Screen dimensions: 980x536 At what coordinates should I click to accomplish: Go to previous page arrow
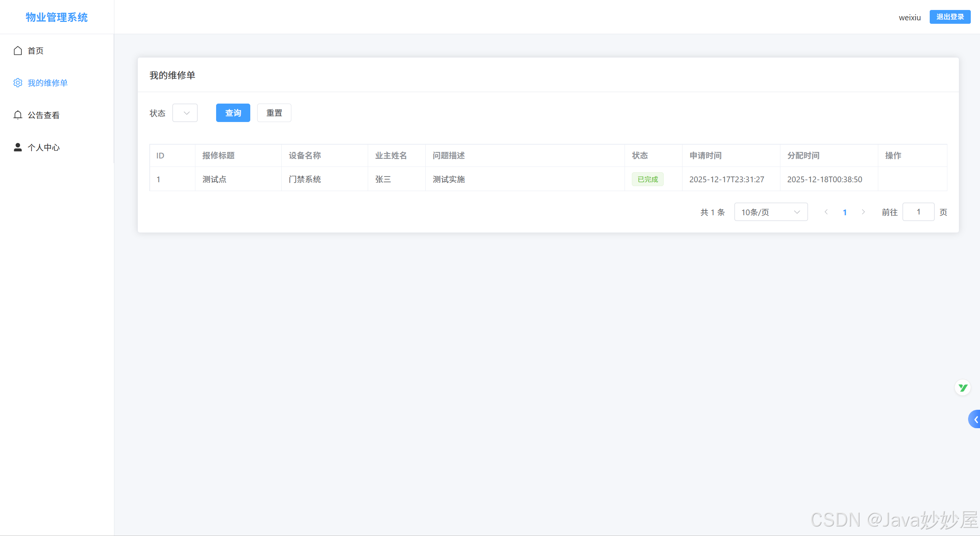tap(826, 212)
